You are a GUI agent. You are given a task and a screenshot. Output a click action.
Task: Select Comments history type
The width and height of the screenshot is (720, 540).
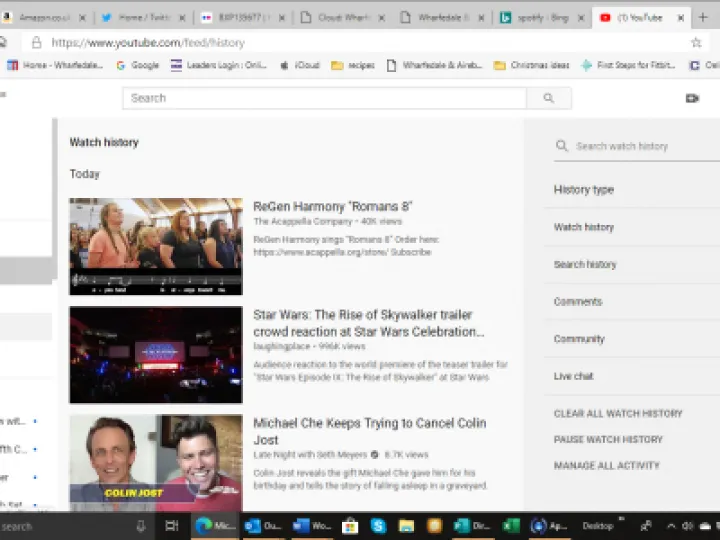[x=578, y=302]
